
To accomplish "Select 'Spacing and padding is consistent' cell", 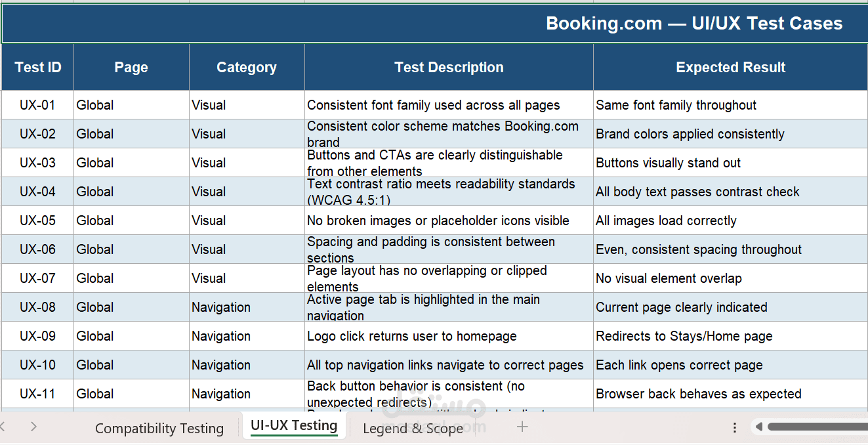I will coord(449,249).
